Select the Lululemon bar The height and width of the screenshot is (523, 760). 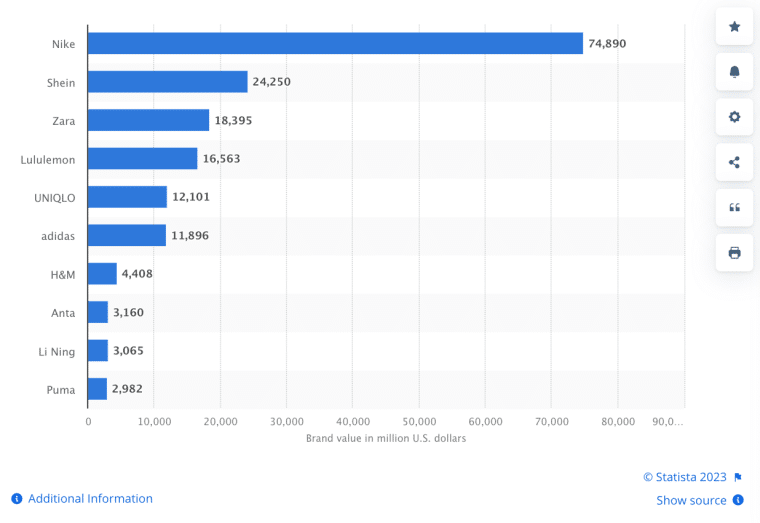click(x=142, y=158)
